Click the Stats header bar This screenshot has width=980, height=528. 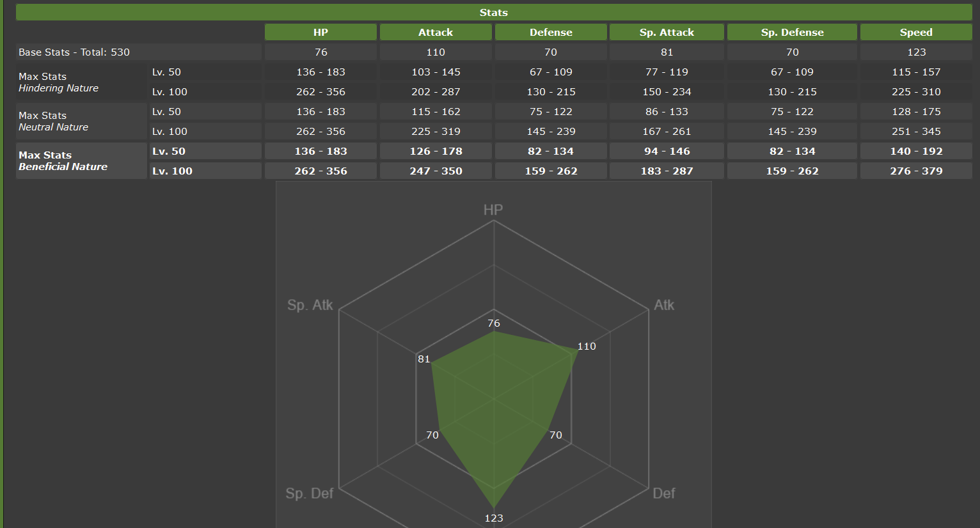493,12
